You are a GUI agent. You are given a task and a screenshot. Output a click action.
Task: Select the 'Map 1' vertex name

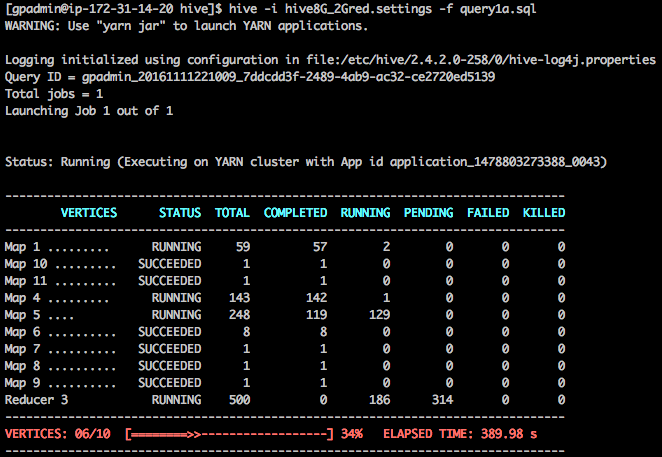click(x=22, y=247)
